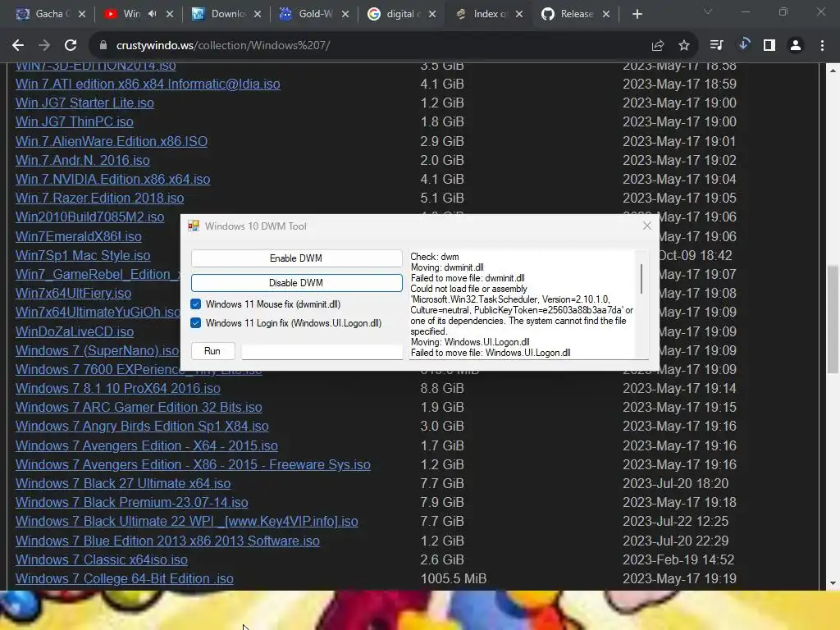
Task: Click the Enable DWM button
Action: coord(296,258)
